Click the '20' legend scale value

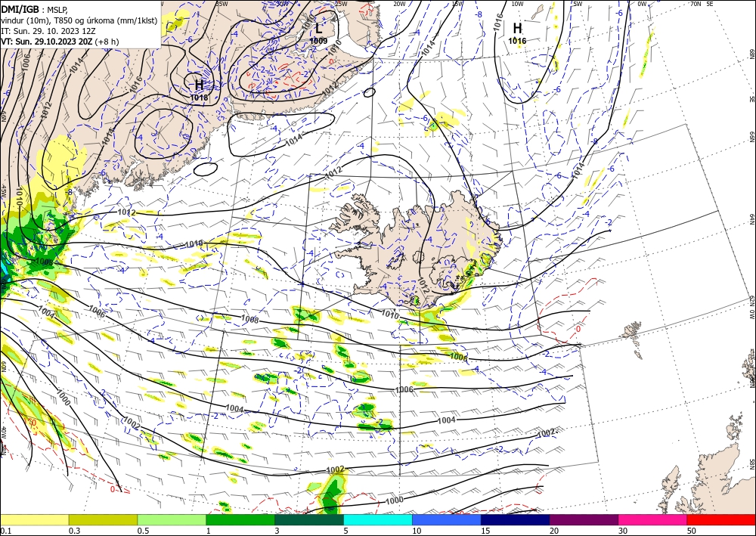pyautogui.click(x=554, y=531)
